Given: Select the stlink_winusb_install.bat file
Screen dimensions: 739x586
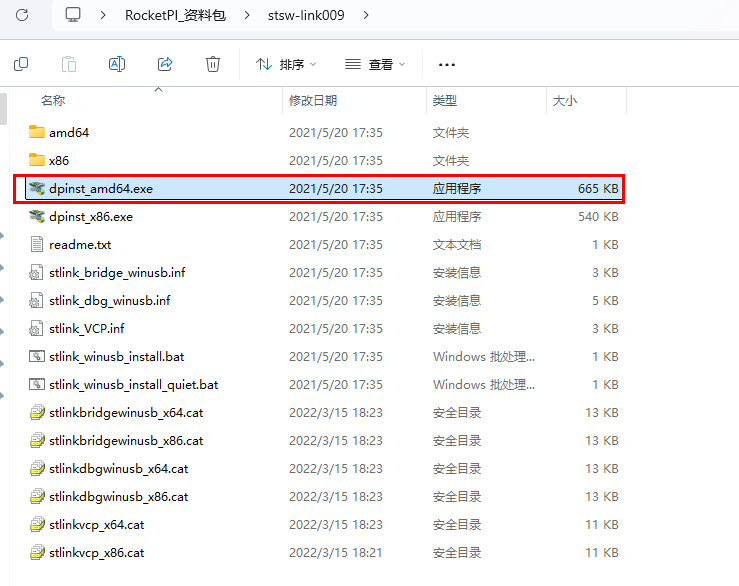Looking at the screenshot, I should [116, 356].
